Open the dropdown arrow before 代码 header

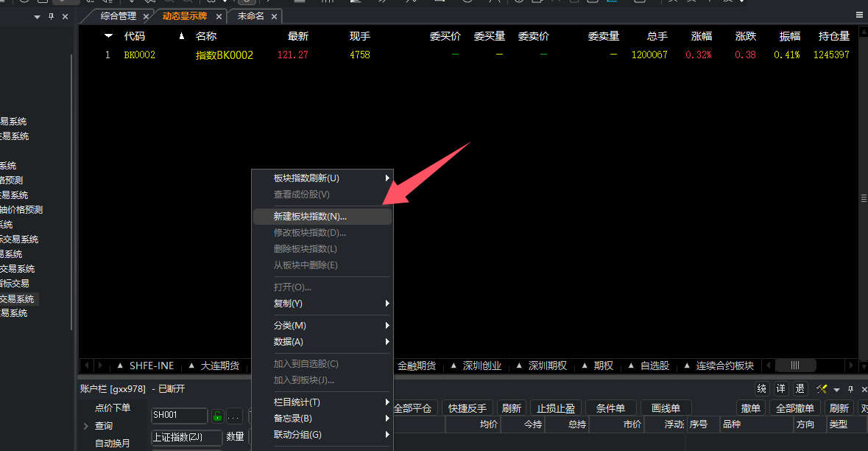pos(108,36)
